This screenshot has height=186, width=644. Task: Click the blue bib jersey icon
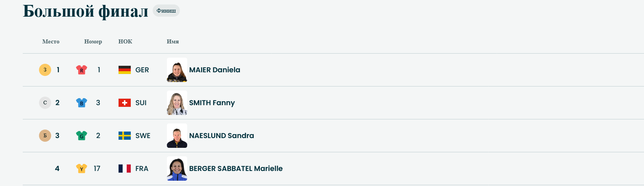[82, 103]
